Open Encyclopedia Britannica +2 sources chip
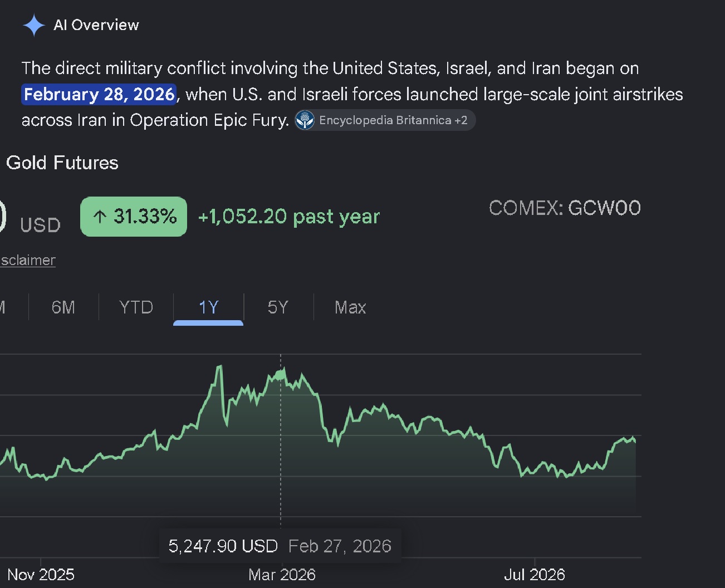 [385, 120]
